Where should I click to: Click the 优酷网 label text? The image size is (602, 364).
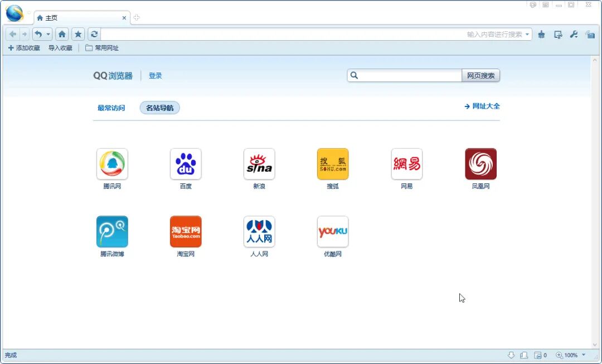[x=333, y=254]
